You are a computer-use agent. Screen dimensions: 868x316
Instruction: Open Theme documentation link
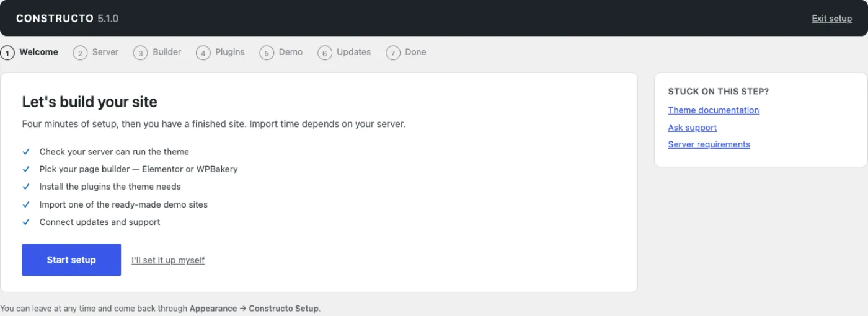(x=714, y=110)
